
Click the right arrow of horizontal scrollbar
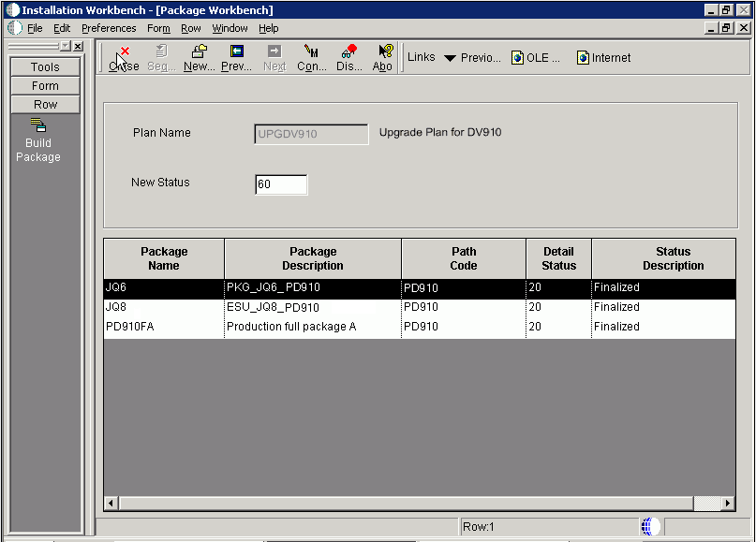728,504
